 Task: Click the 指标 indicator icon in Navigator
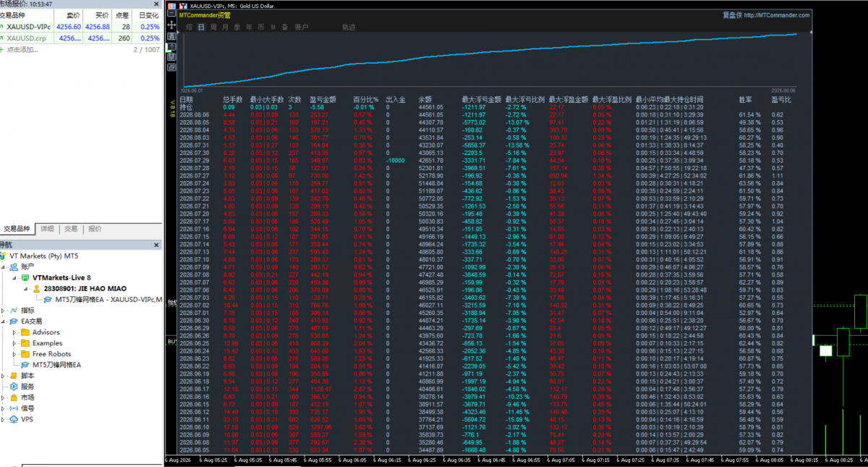pos(14,311)
